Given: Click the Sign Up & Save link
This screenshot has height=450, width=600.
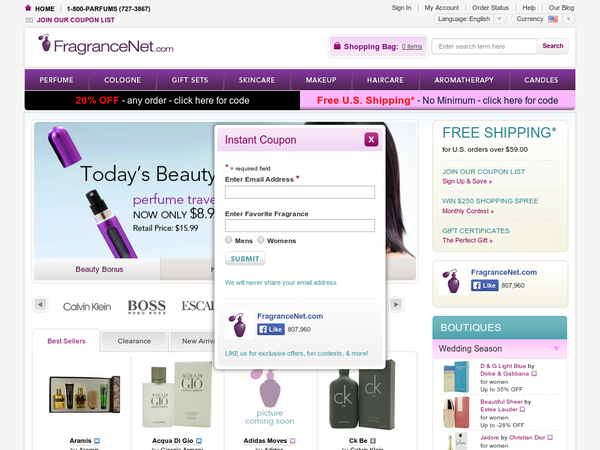Looking at the screenshot, I should [467, 181].
